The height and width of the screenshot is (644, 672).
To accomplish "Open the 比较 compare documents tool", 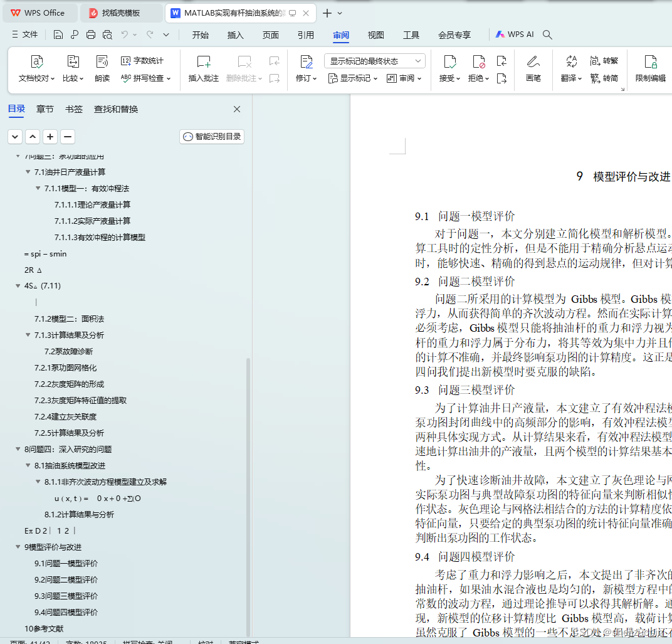I will tap(73, 68).
